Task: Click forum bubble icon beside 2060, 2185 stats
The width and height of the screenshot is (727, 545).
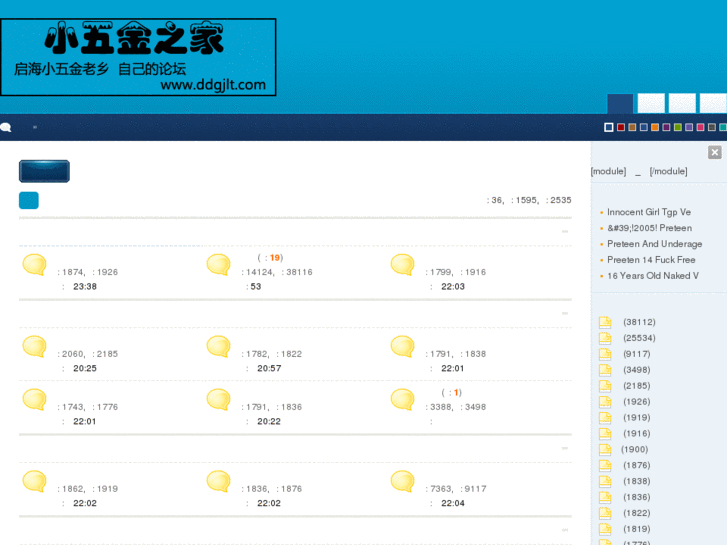Action: click(34, 347)
